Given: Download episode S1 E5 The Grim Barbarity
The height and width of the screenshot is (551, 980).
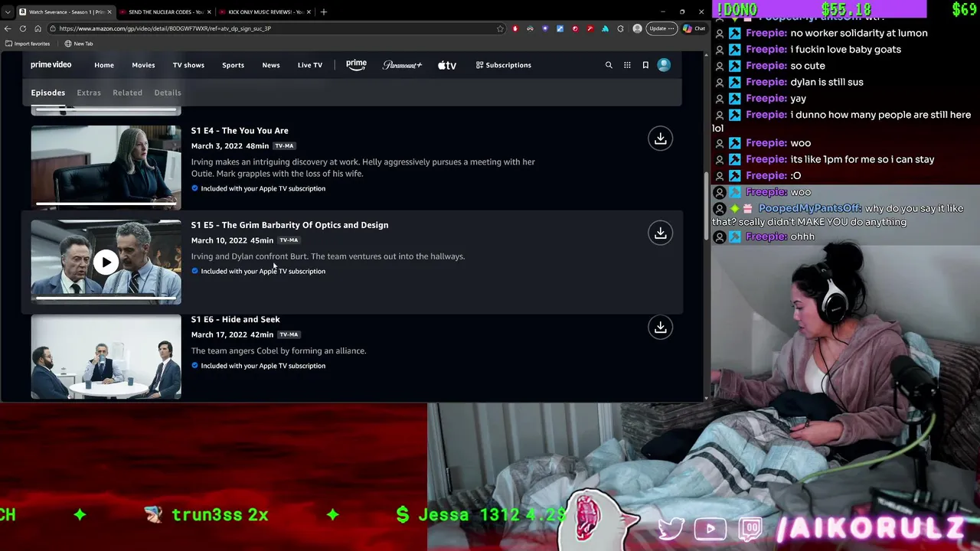Looking at the screenshot, I should pos(660,233).
